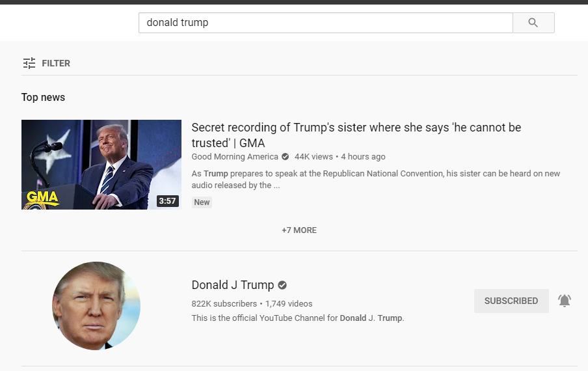Open the filter sliders icon
Image resolution: width=588 pixels, height=371 pixels.
pos(29,63)
